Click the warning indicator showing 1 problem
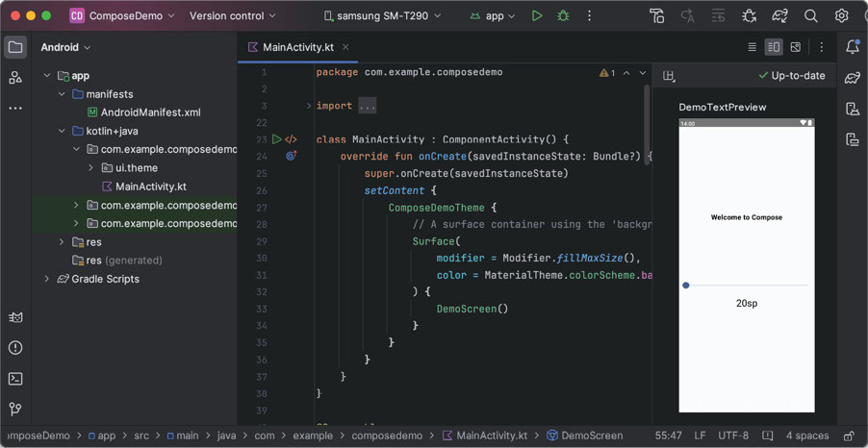This screenshot has width=868, height=448. (607, 72)
